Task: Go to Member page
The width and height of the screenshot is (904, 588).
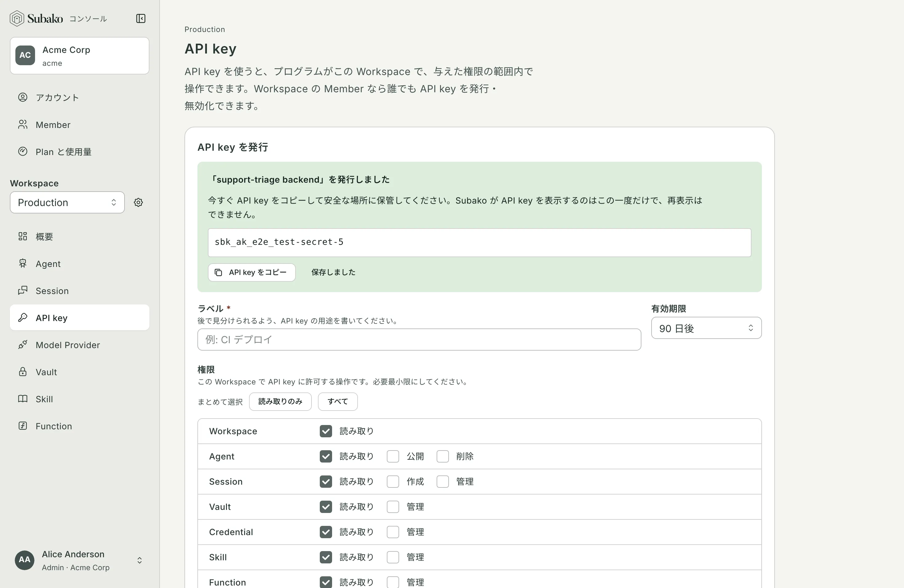Action: click(79, 125)
